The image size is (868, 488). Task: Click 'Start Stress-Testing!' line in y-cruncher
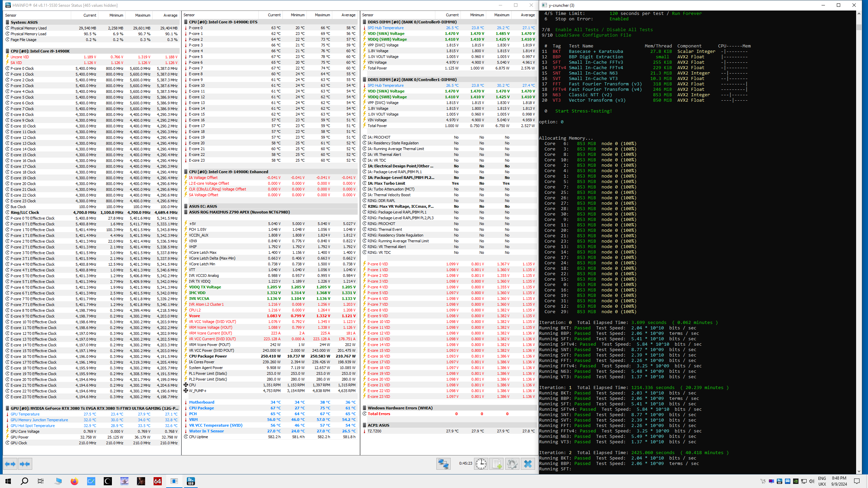(584, 111)
